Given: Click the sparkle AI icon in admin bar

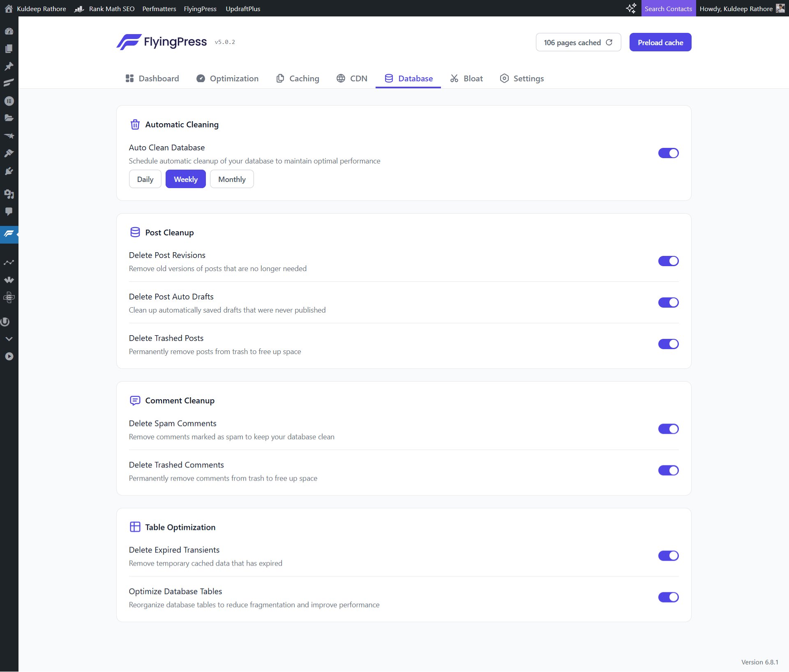Looking at the screenshot, I should click(631, 8).
